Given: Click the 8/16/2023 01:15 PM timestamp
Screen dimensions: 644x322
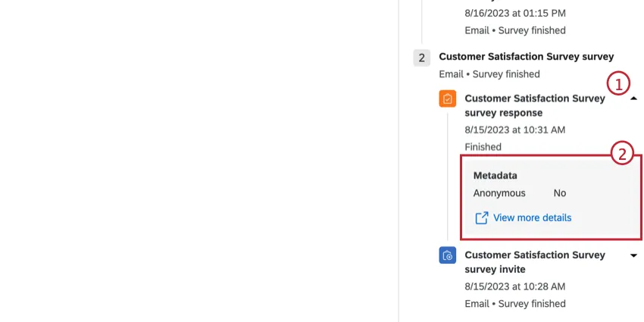Looking at the screenshot, I should coord(514,14).
